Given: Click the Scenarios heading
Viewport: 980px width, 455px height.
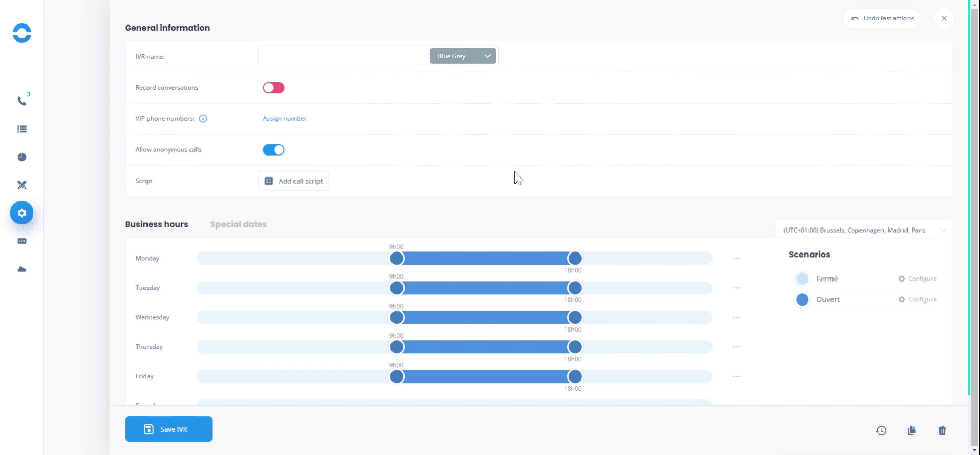Looking at the screenshot, I should [810, 255].
